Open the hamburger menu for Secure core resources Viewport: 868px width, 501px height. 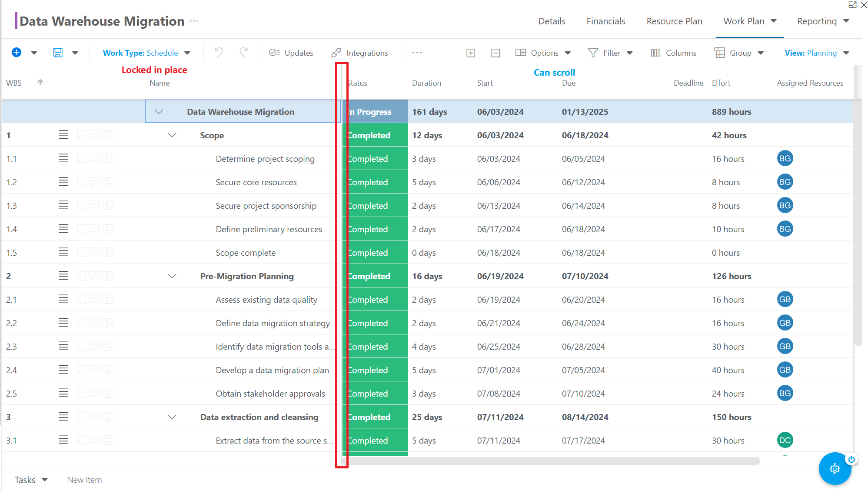(x=63, y=182)
